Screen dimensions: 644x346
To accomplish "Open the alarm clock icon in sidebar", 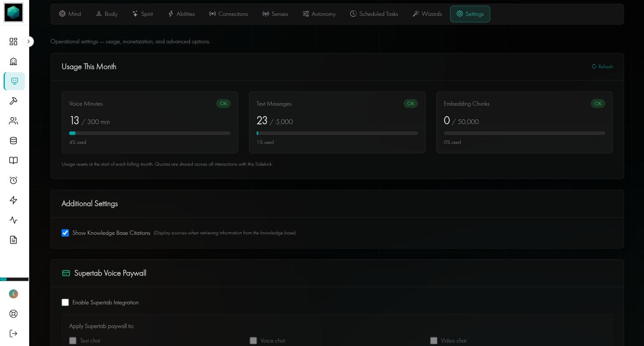I will pos(13,180).
